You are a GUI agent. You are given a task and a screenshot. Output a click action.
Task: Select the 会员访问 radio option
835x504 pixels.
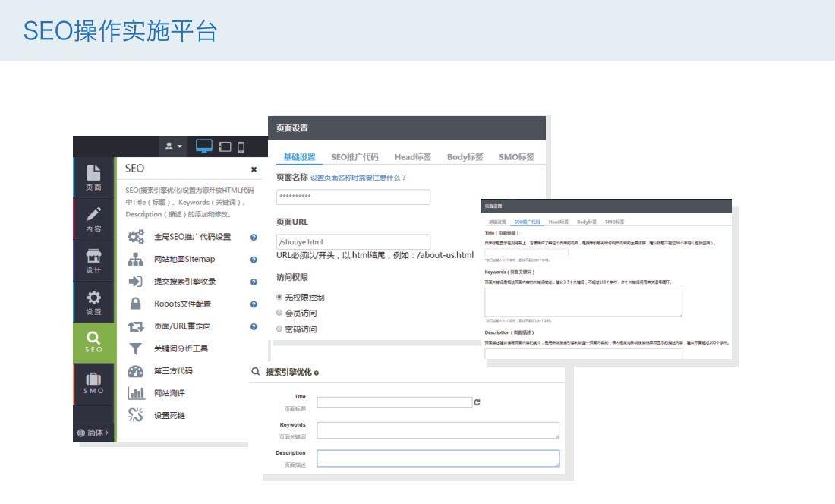click(280, 313)
